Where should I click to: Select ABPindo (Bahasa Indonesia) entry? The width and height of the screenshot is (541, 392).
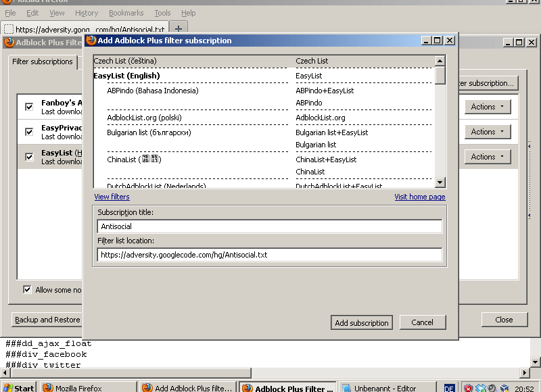point(153,91)
